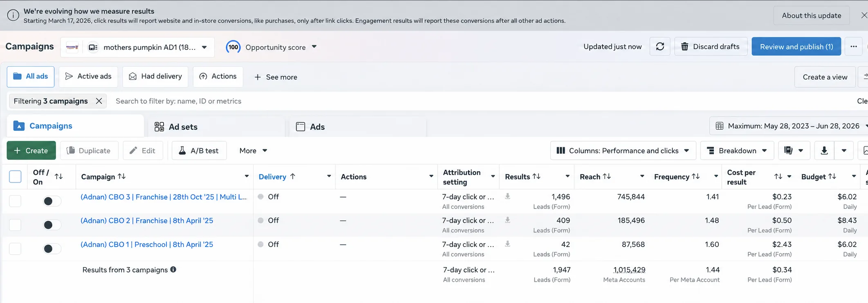
Task: Sort by Frequency arrows icon
Action: pyautogui.click(x=695, y=176)
